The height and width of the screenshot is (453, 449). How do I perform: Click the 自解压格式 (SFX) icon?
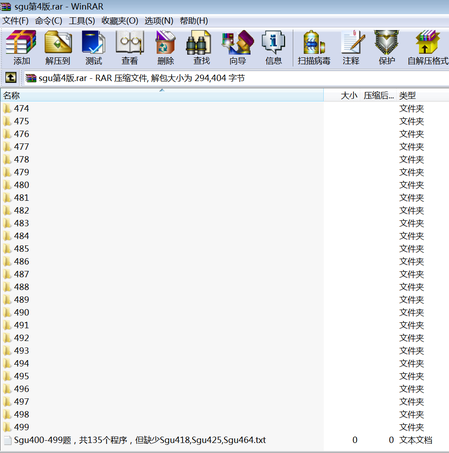click(428, 48)
